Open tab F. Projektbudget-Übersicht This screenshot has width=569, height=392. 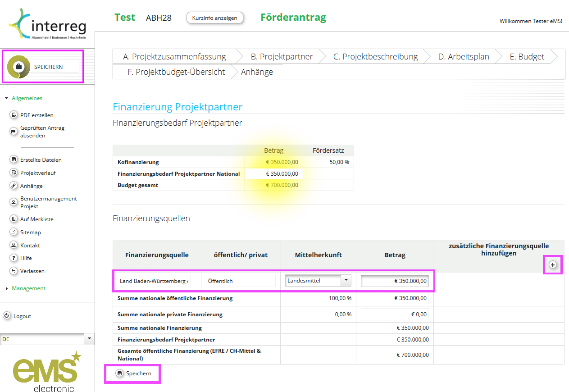point(176,72)
